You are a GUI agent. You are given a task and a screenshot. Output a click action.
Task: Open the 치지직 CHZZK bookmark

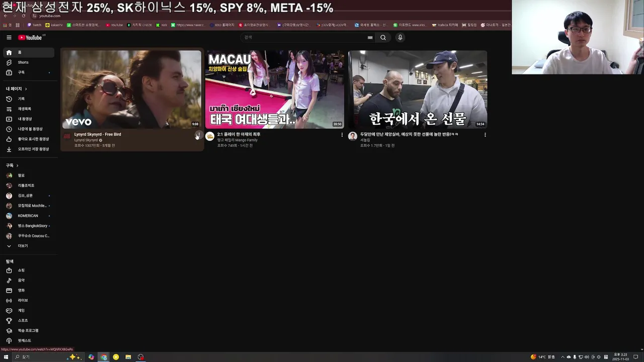pyautogui.click(x=139, y=25)
